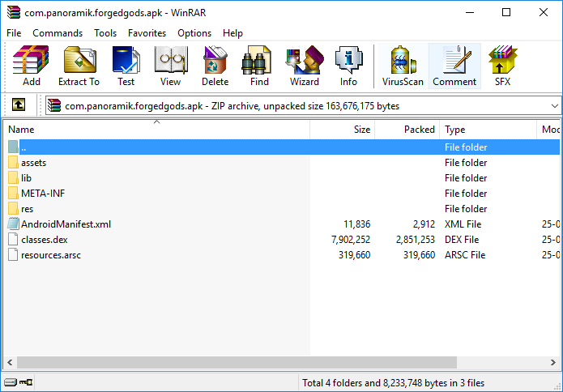563x392 pixels.
Task: Minimize the WinRAR window
Action: 470,13
